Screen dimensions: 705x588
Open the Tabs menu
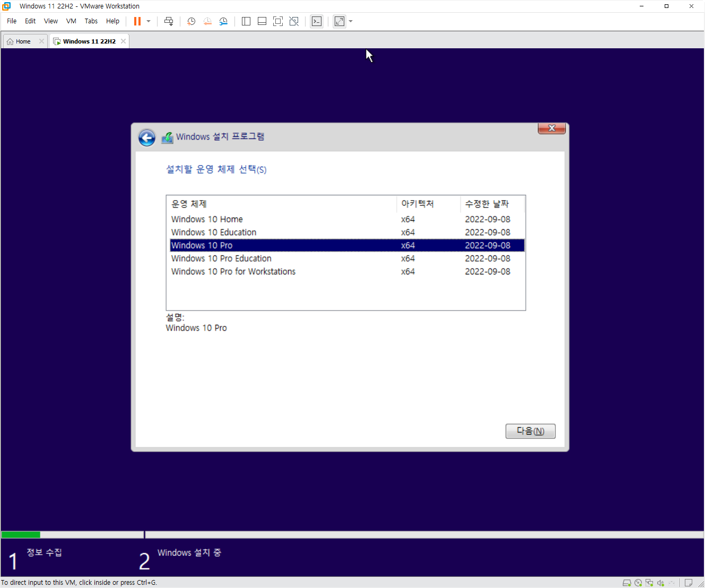pos(91,21)
